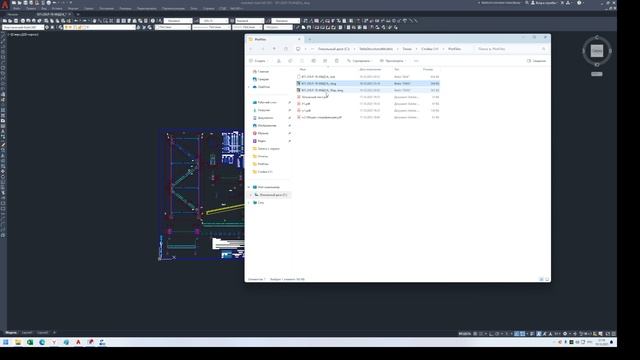
Task: Open the Просмотреть dropdown in Explorer
Action: [392, 61]
